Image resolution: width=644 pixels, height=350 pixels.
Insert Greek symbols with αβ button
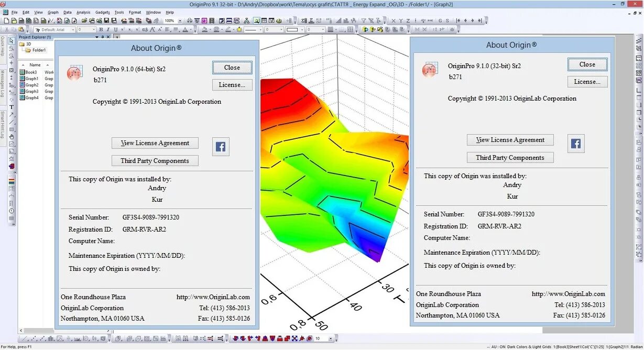pos(145,30)
